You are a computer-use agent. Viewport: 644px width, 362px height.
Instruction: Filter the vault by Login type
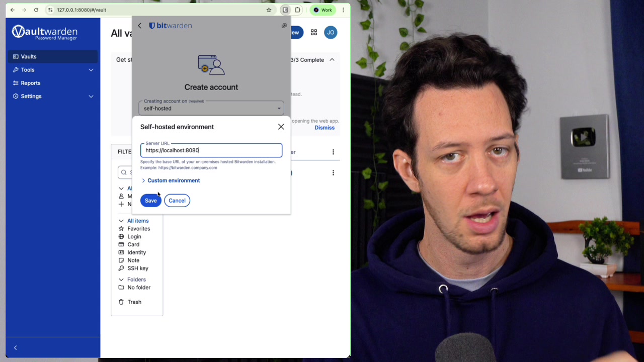pyautogui.click(x=134, y=237)
